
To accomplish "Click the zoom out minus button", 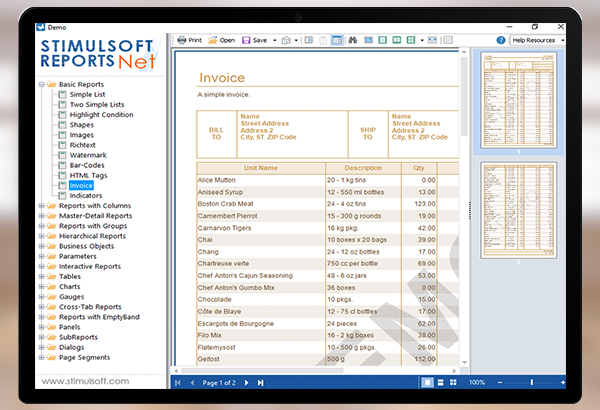I will pyautogui.click(x=500, y=382).
